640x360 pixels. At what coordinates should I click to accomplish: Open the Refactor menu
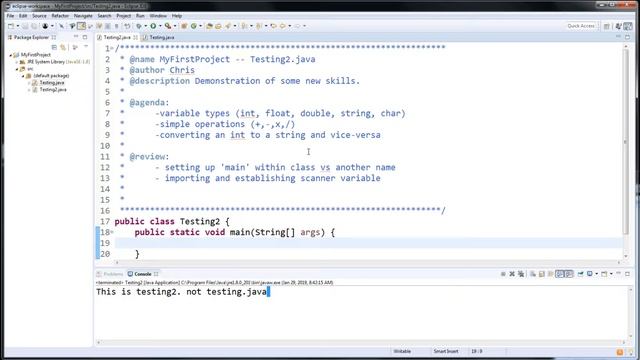click(60, 16)
